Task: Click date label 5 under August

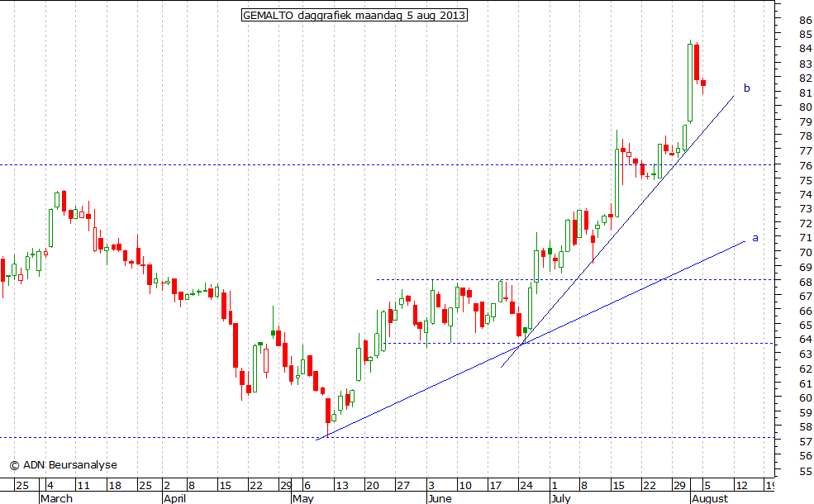Action: click(705, 485)
